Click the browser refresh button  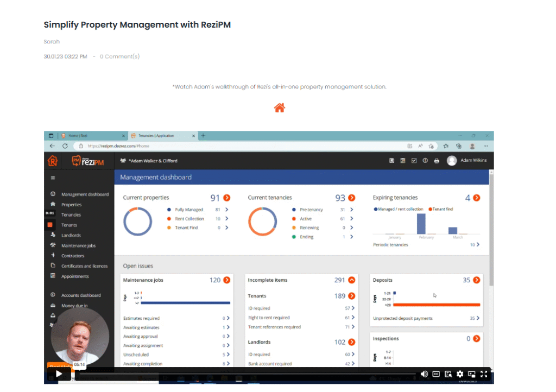click(65, 146)
